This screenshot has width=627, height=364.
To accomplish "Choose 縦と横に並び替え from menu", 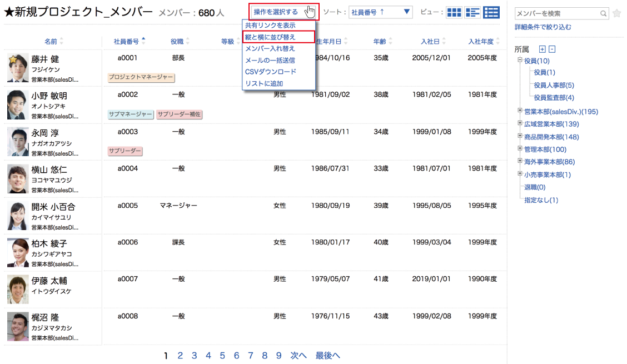I will click(270, 37).
